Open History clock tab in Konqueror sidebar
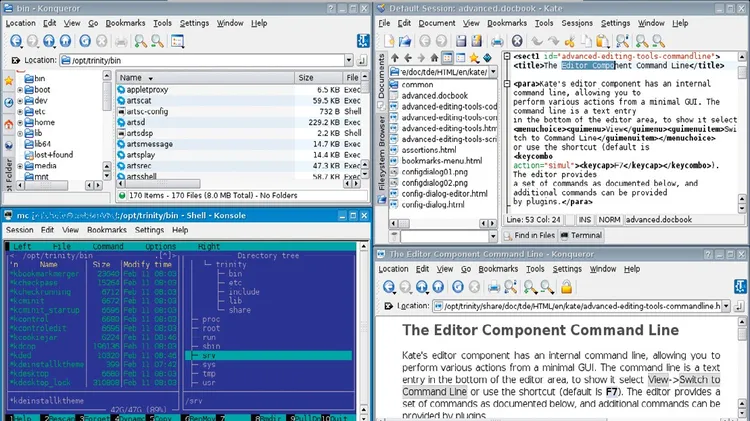 (9, 103)
